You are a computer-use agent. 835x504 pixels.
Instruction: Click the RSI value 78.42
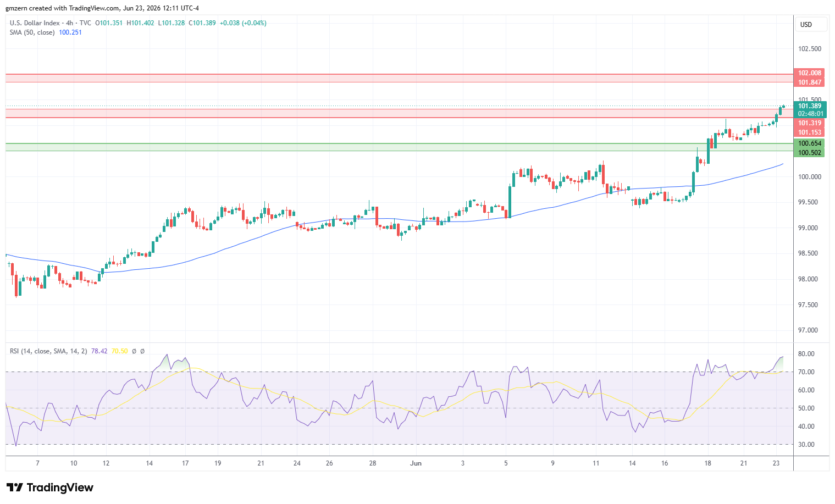[x=99, y=351]
